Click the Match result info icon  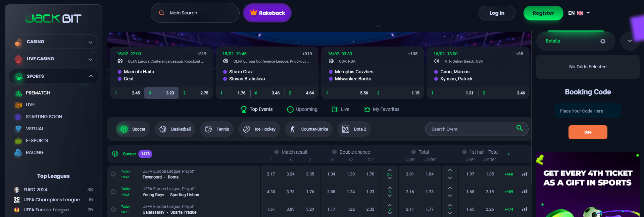tap(277, 152)
